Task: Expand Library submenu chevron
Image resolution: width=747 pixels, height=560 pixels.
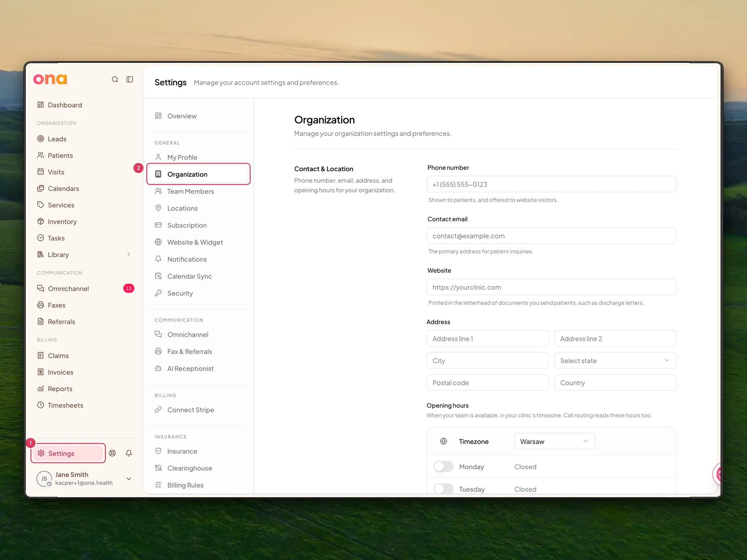Action: 129,255
